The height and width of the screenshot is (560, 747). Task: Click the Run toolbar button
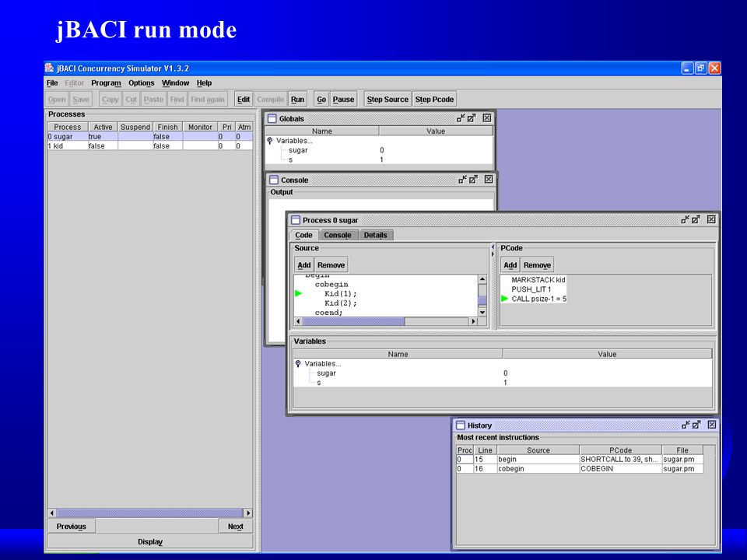297,99
